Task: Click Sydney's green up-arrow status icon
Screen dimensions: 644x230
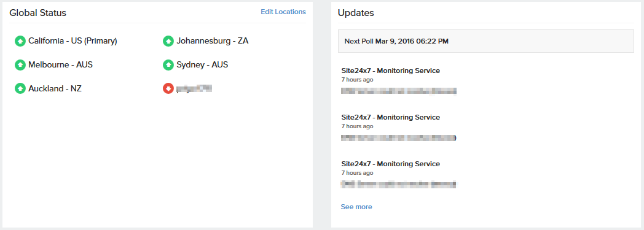Action: 168,65
